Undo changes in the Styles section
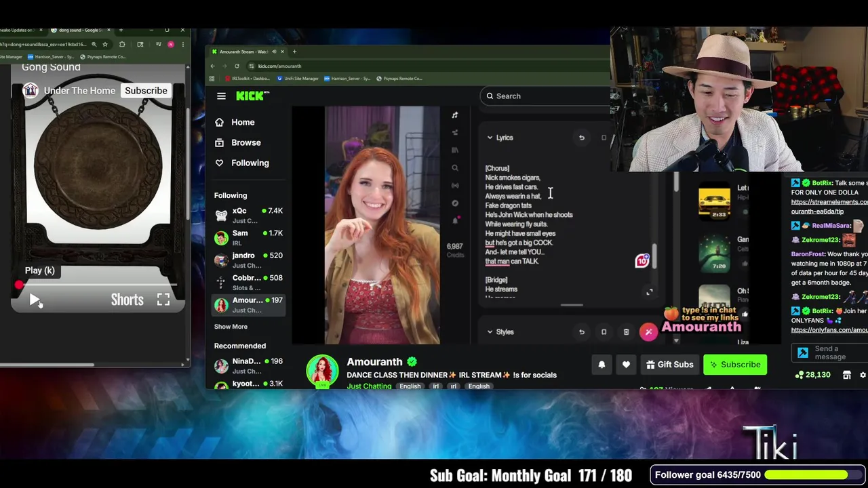Image resolution: width=868 pixels, height=488 pixels. (581, 332)
